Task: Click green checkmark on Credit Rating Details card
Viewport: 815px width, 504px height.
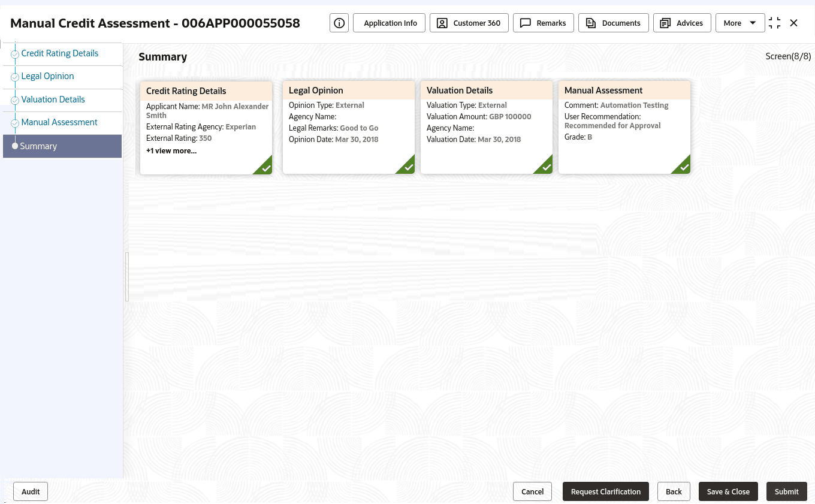Action: pos(265,168)
